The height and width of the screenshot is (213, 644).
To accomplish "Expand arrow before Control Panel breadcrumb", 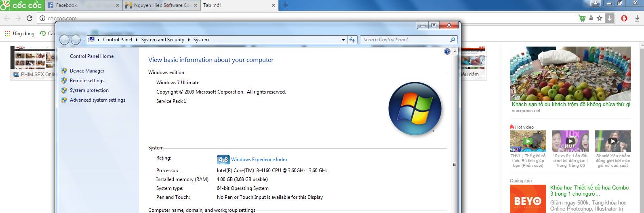I will tap(99, 40).
